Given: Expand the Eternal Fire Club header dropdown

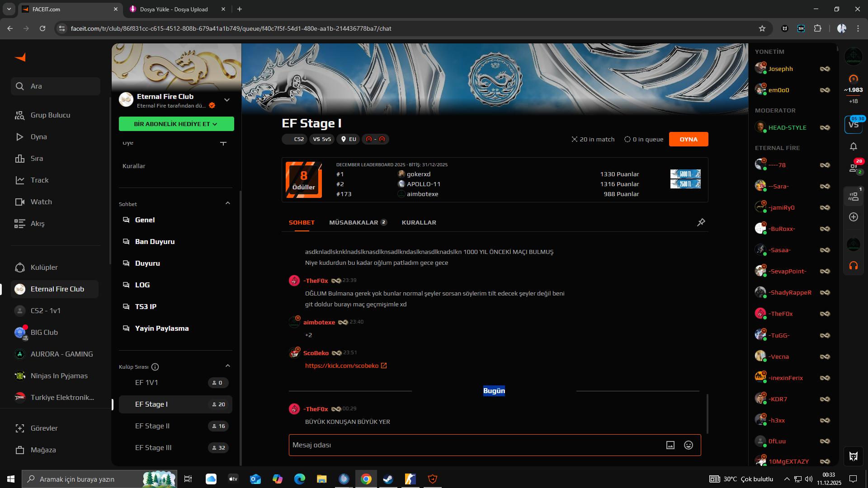Looking at the screenshot, I should [x=227, y=100].
